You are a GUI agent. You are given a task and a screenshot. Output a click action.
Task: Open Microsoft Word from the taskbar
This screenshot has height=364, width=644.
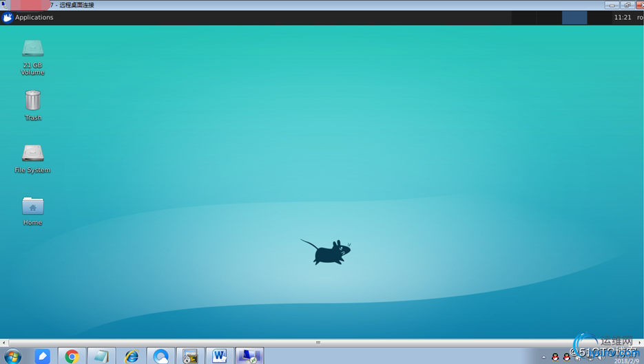pyautogui.click(x=220, y=356)
